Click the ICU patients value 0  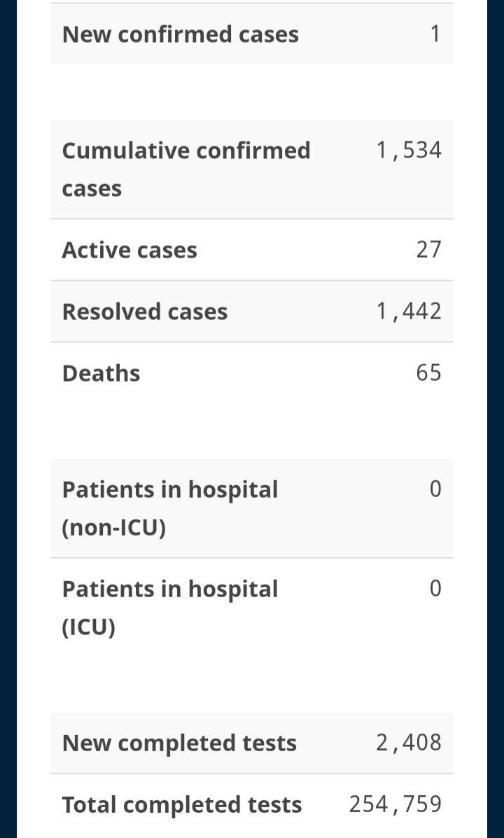click(435, 588)
